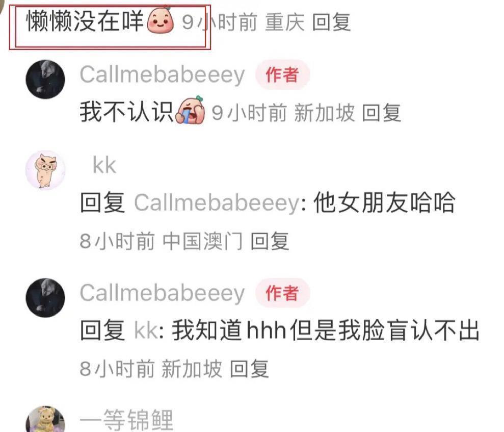The image size is (504, 432).
Task: Tap the second 作者 author badge
Action: tap(282, 293)
